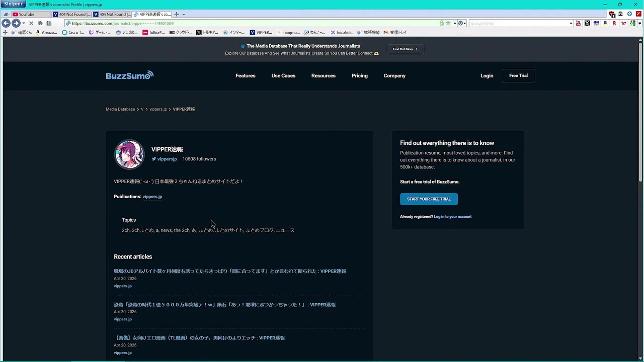This screenshot has height=362, width=644.
Task: Click the vippers.jp breadcrumb link
Action: coord(158,109)
